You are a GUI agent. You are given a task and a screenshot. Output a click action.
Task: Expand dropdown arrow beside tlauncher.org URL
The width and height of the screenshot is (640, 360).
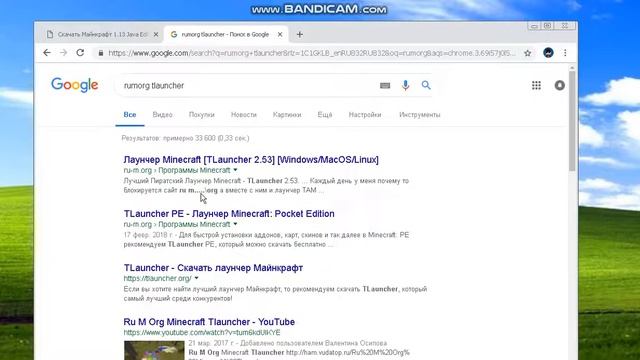196,278
